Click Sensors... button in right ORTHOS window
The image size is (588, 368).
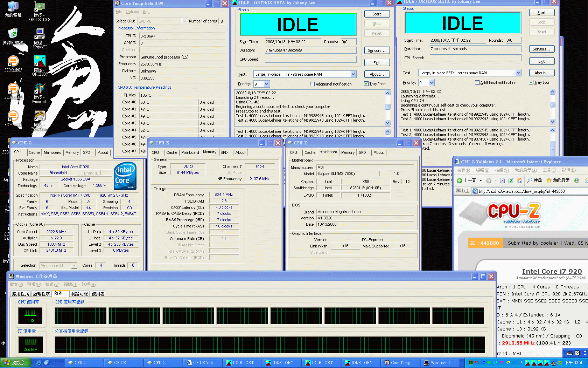542,49
